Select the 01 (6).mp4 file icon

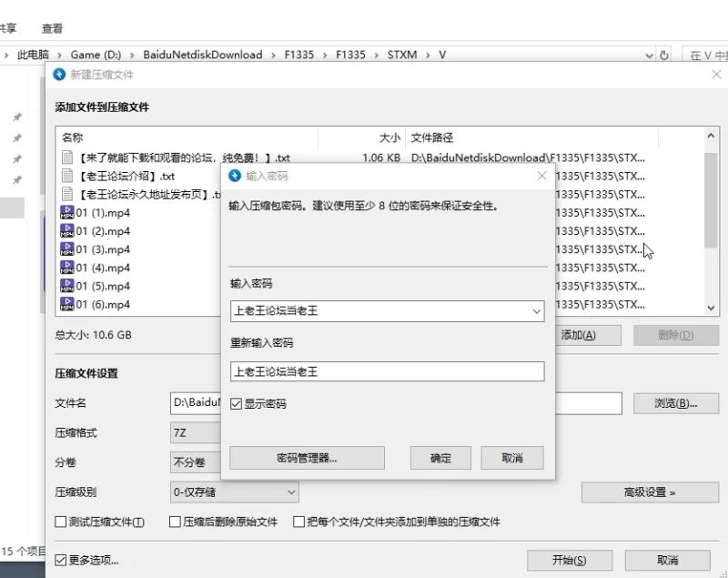pos(67,304)
